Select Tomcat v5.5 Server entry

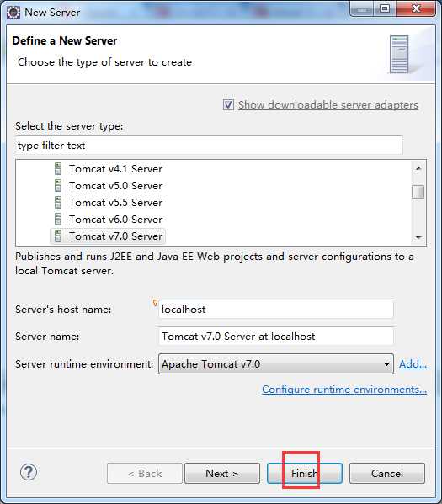point(116,203)
